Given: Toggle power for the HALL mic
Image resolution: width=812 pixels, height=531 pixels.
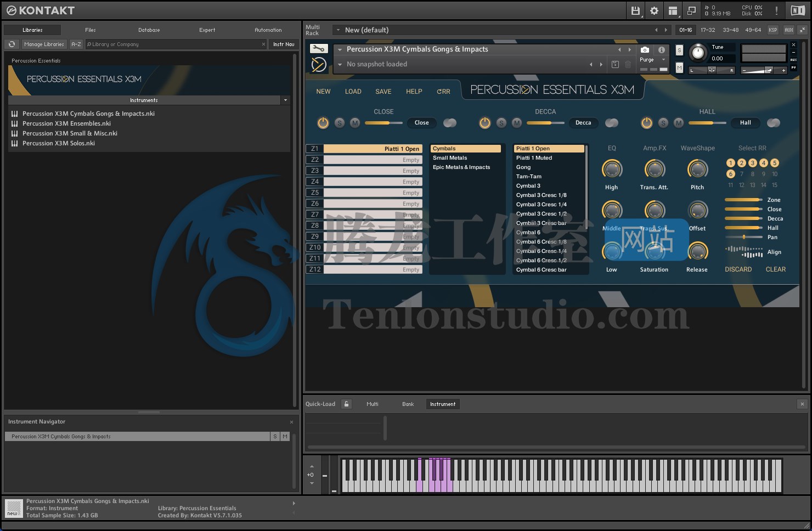Looking at the screenshot, I should point(647,123).
